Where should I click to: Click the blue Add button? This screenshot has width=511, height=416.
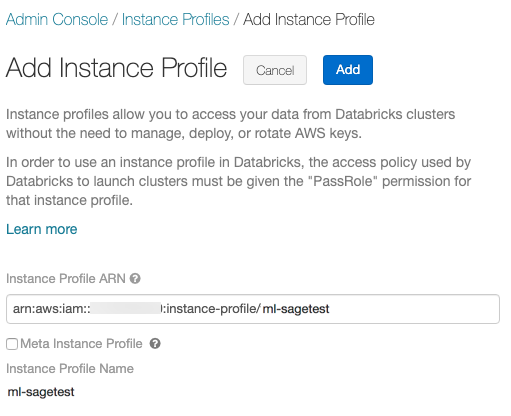[348, 70]
